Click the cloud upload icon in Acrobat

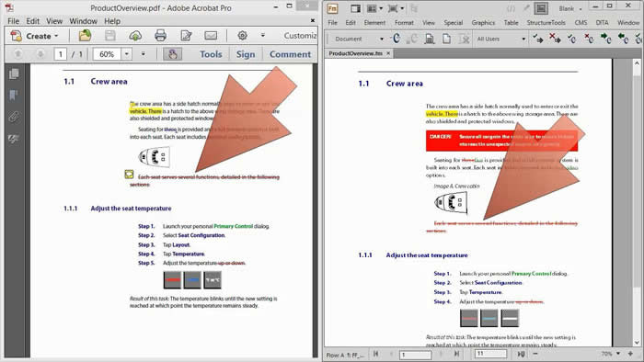point(135,36)
